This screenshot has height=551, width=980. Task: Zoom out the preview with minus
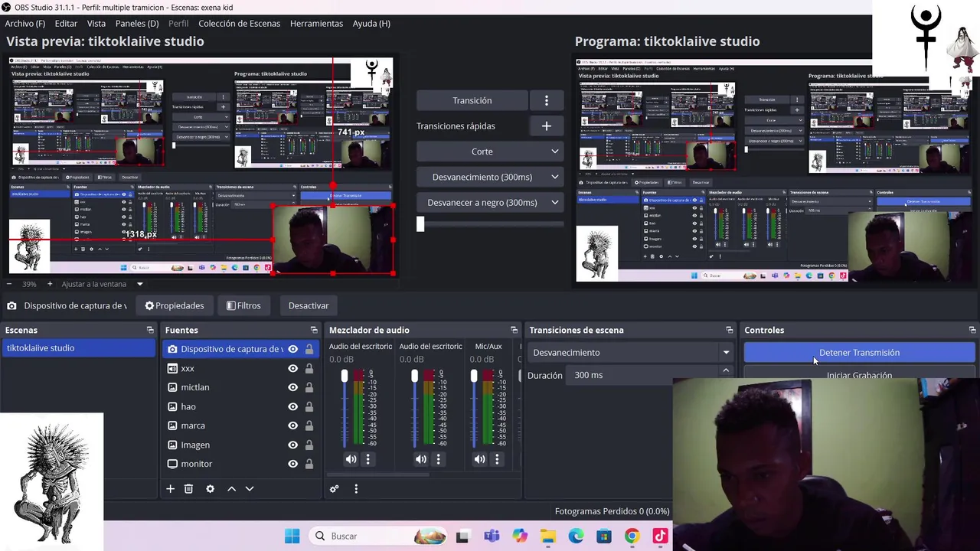9,284
